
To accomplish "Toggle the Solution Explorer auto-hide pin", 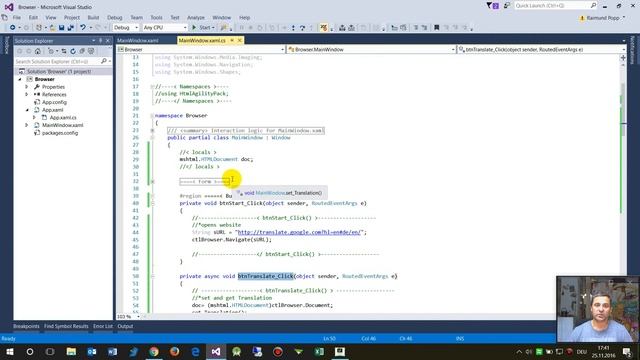I will [100, 41].
